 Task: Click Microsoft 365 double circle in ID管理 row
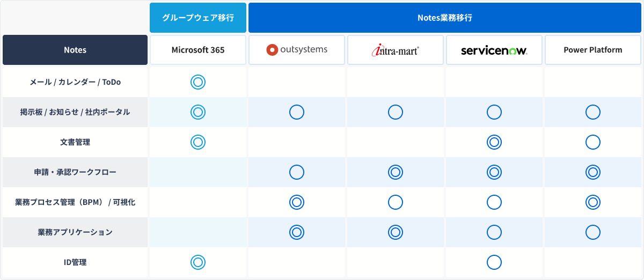pyautogui.click(x=198, y=262)
